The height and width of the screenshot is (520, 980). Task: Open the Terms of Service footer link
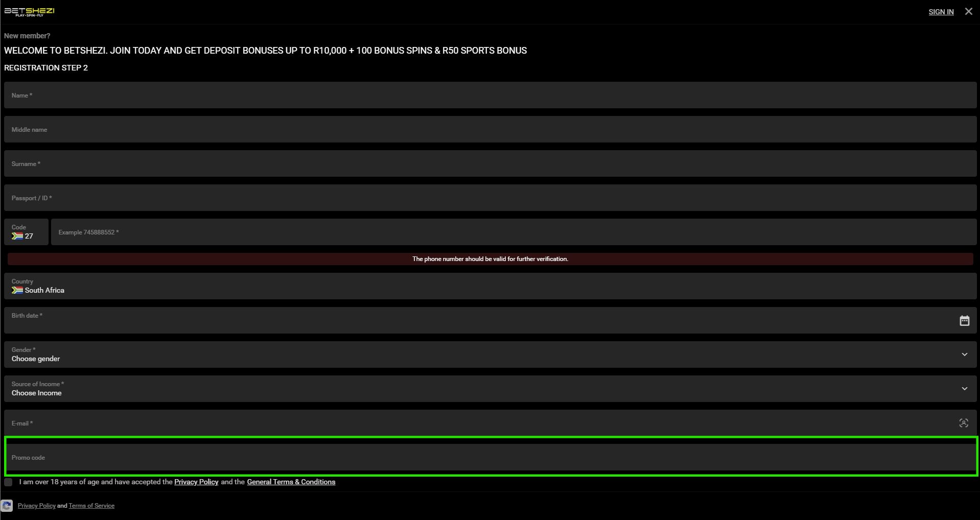(x=91, y=506)
